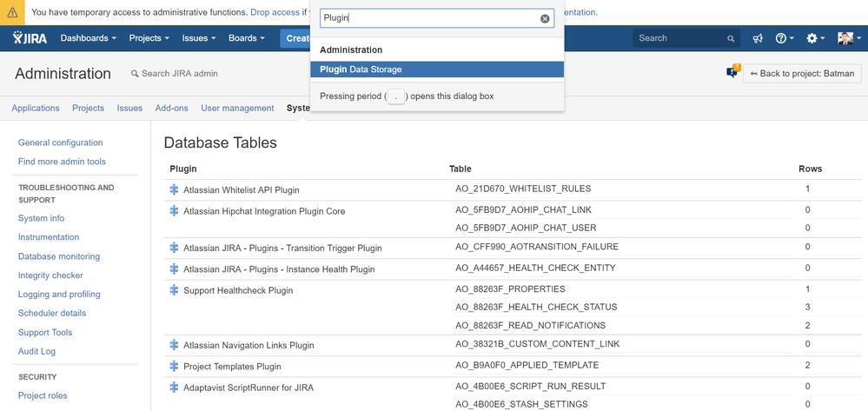
Task: Click AO_4B00E6_SCRIPT_RUN_RESULT table cell
Action: tap(530, 386)
